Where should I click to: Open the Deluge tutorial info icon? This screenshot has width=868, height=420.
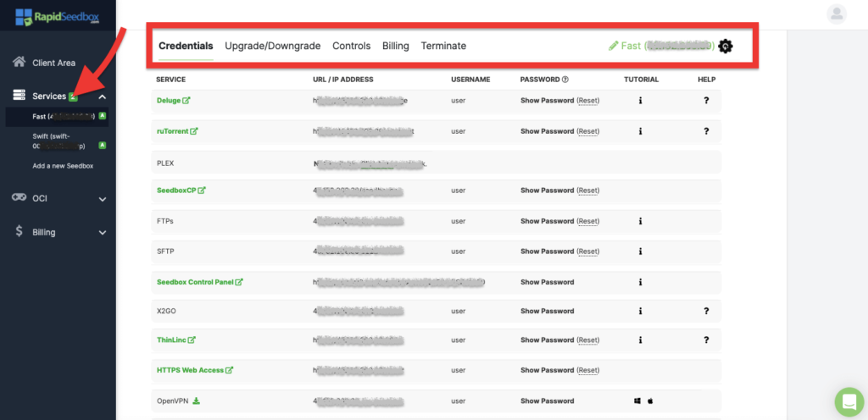(x=641, y=101)
